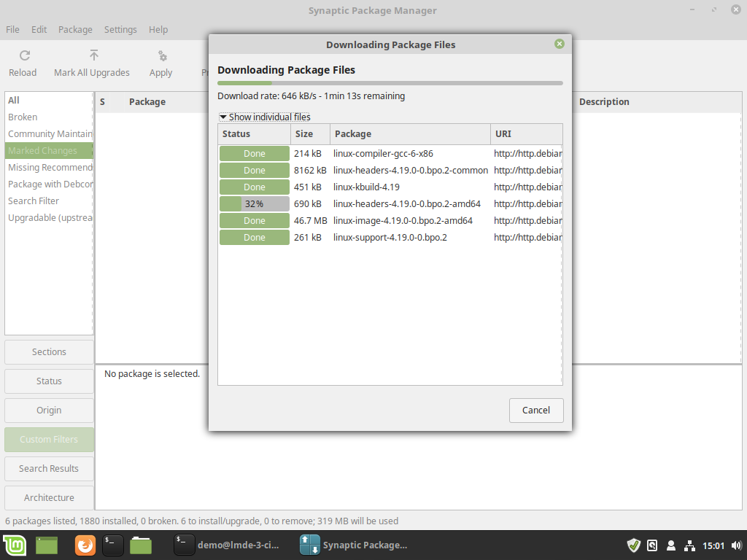Screen dimensions: 747x560
Task: Collapse the Show individual files expander
Action: click(264, 117)
